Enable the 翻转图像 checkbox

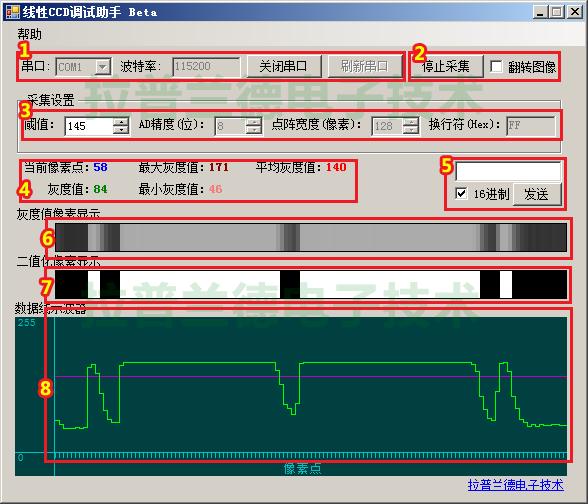[x=496, y=67]
